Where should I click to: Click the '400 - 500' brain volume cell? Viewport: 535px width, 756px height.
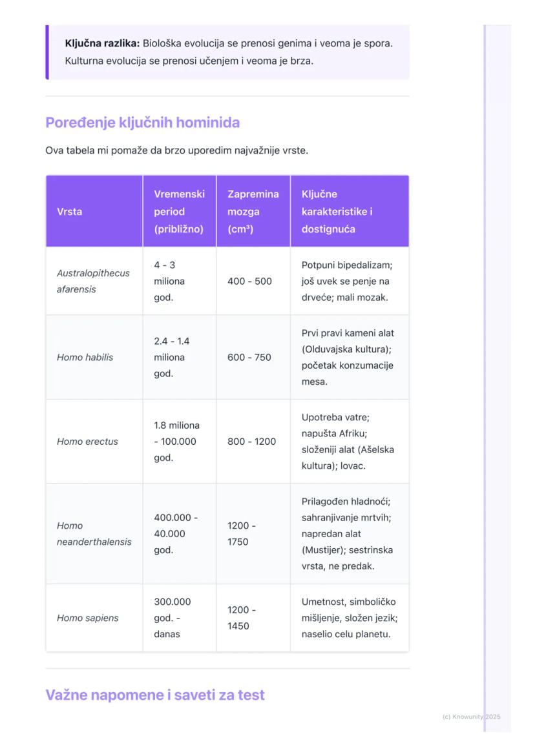[249, 281]
